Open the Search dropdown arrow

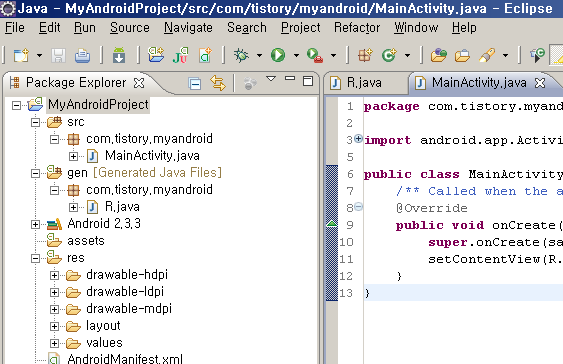coord(505,56)
